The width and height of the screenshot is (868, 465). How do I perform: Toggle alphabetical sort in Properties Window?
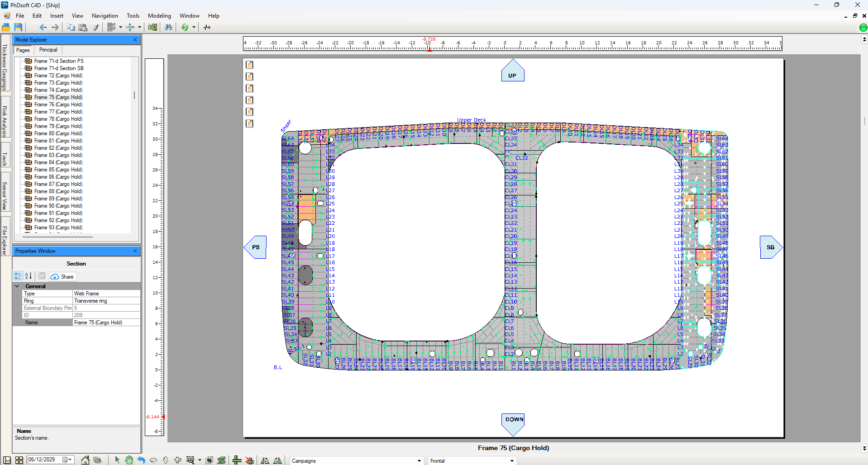(x=29, y=276)
